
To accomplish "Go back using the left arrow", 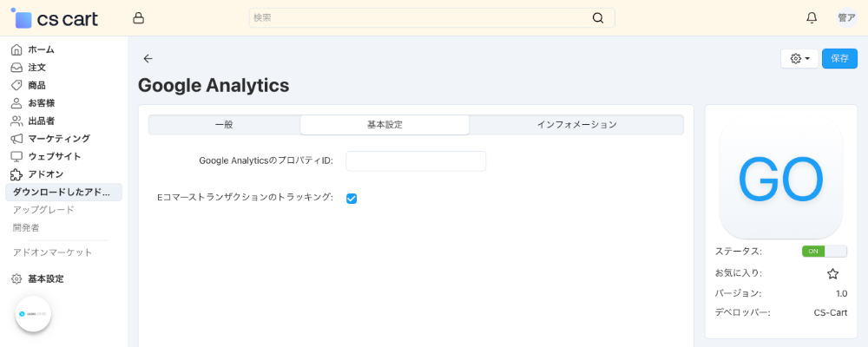I will click(148, 58).
